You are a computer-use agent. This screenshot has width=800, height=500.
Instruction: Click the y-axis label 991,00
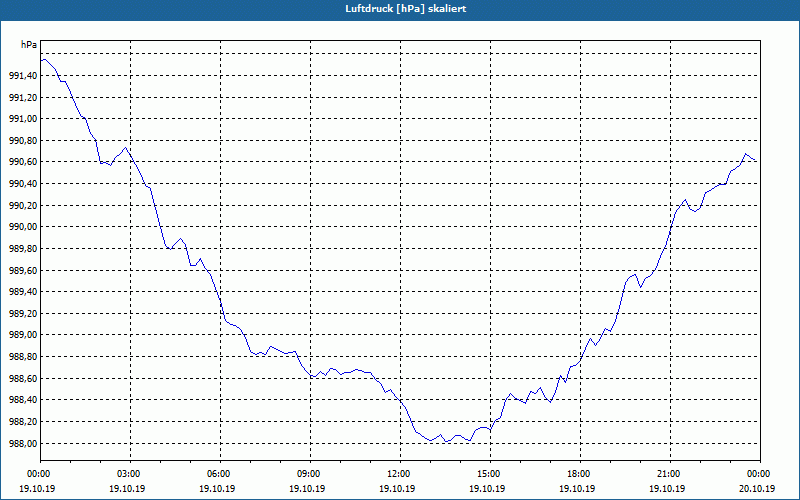click(x=23, y=119)
